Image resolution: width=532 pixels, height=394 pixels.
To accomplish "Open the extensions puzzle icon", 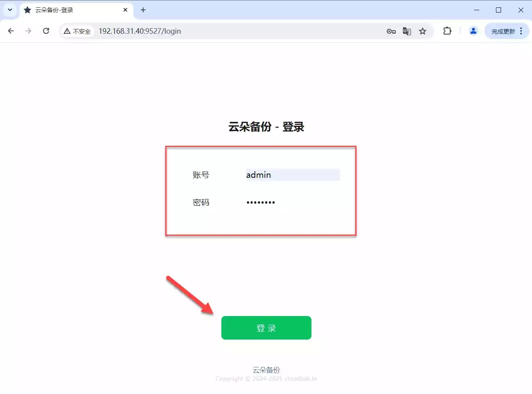I will [x=447, y=31].
